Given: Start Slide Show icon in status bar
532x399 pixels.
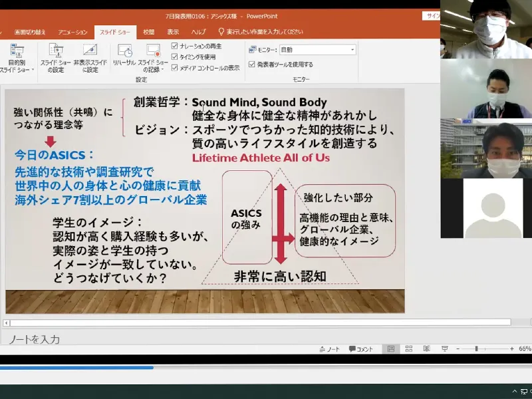Looking at the screenshot, I should point(445,348).
